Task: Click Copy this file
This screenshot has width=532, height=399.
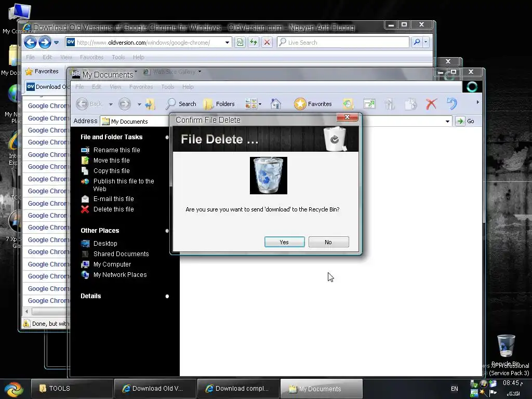Action: click(111, 170)
